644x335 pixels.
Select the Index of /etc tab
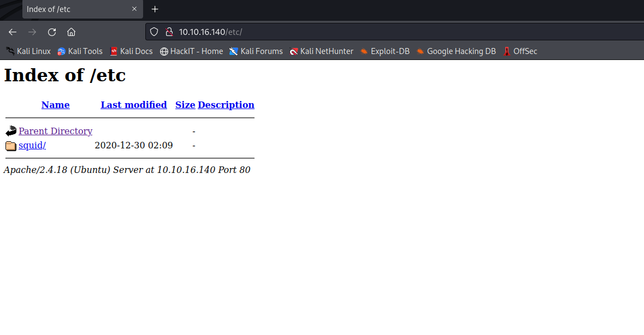coord(82,9)
